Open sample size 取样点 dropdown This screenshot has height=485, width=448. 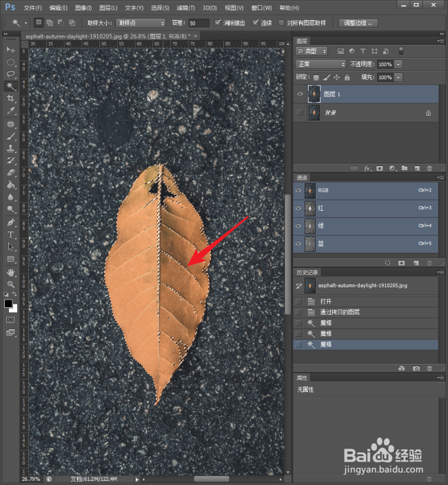pyautogui.click(x=141, y=23)
